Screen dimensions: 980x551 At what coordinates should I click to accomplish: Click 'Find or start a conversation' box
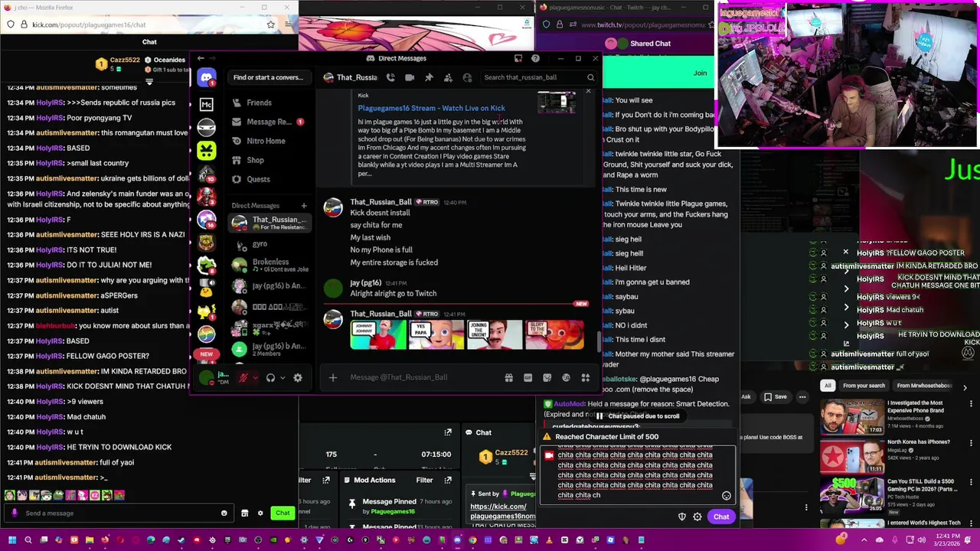[268, 77]
